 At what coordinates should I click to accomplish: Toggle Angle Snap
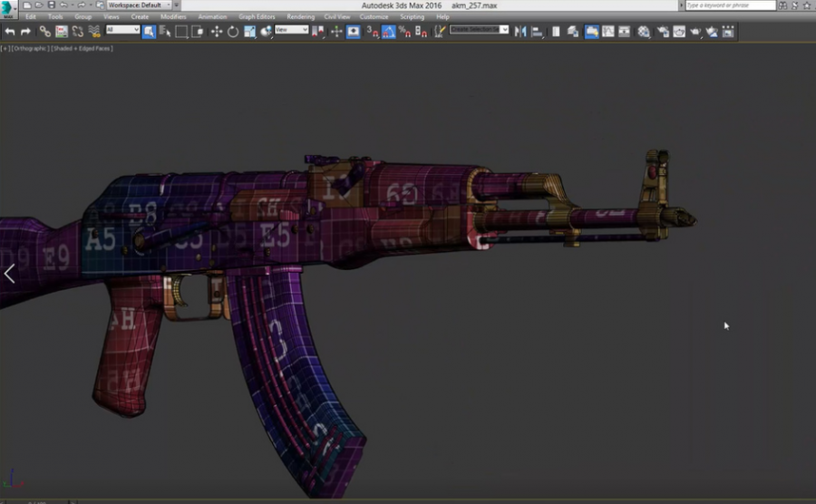pos(389,32)
